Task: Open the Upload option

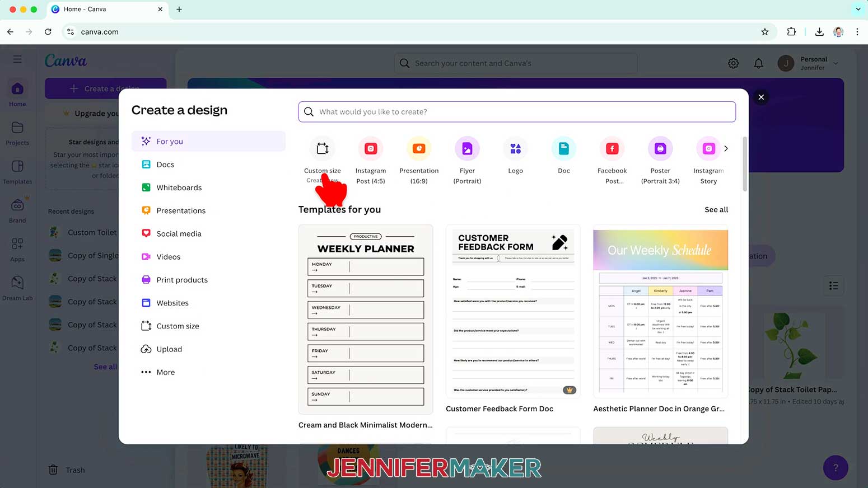Action: pos(208,349)
